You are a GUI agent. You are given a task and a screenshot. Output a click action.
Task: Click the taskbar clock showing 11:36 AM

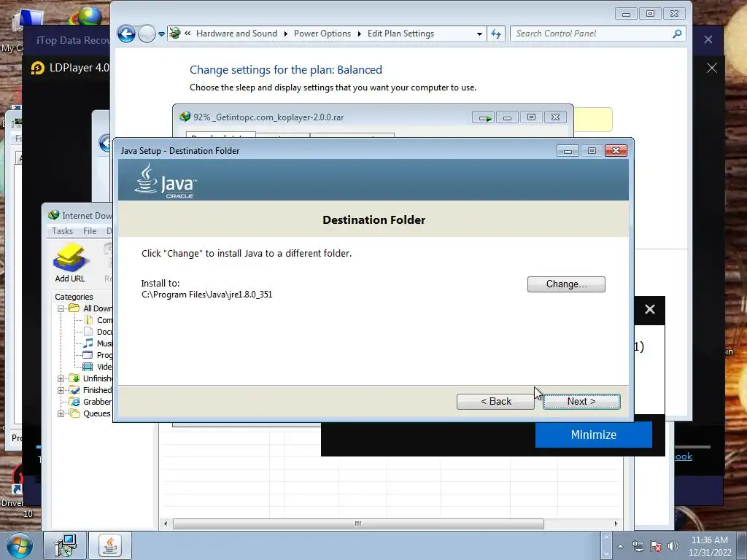[x=710, y=546]
